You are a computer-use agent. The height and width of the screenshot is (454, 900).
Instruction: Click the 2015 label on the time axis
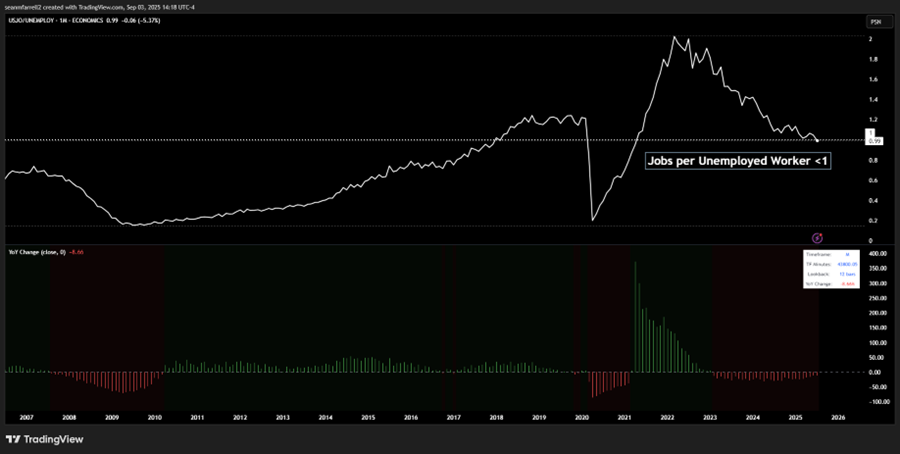pos(368,417)
